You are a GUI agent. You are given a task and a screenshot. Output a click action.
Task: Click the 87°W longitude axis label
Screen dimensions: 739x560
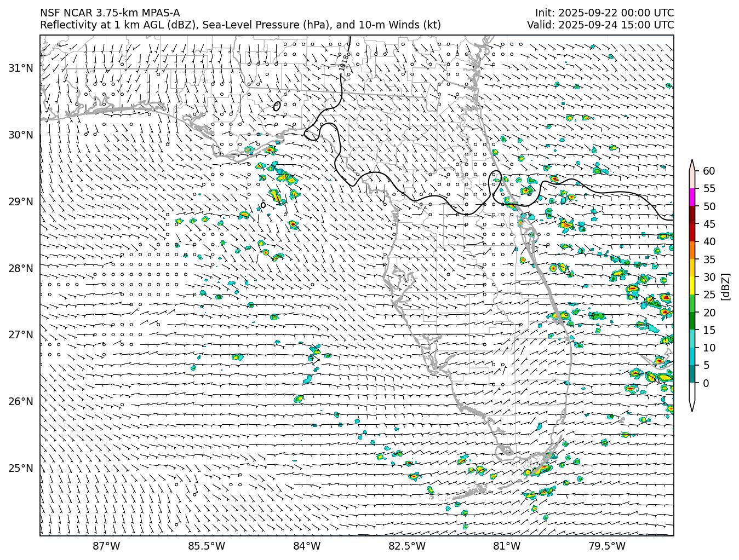[x=106, y=546]
